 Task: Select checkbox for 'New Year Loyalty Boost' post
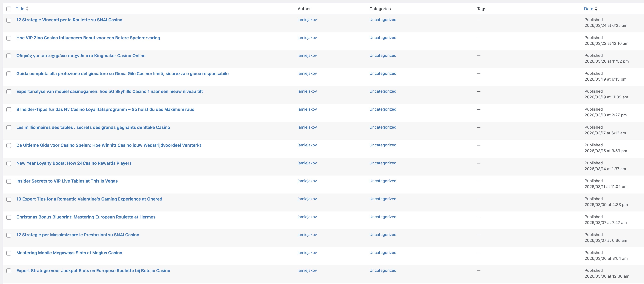coord(9,163)
